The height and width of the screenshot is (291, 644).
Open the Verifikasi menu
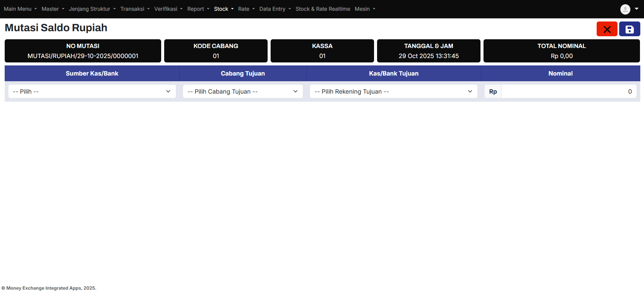[x=168, y=9]
